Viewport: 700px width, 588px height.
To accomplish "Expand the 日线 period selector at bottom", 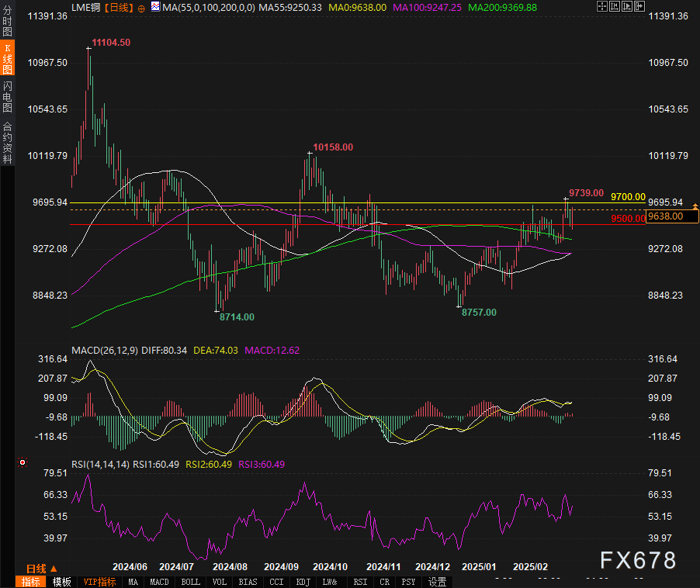I will point(36,569).
